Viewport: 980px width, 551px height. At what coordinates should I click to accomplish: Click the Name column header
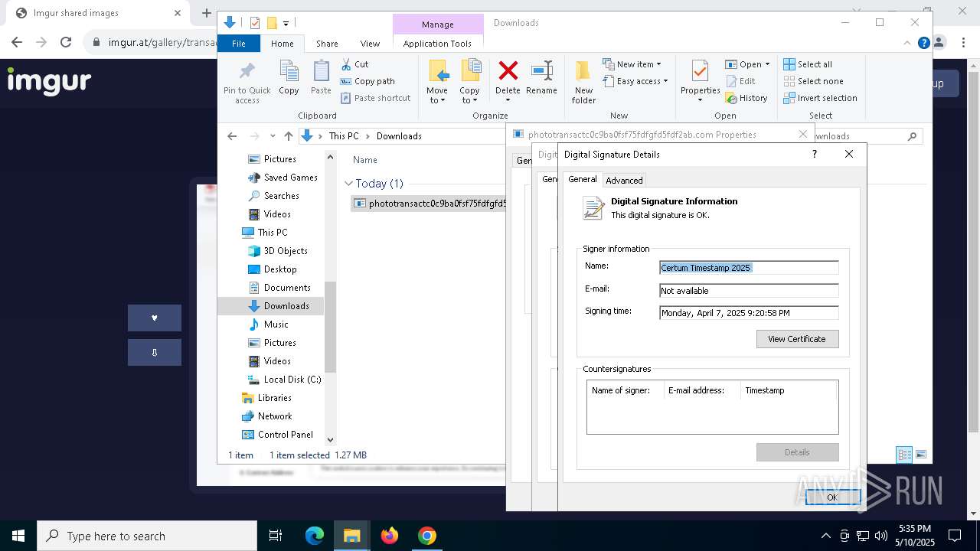point(365,160)
